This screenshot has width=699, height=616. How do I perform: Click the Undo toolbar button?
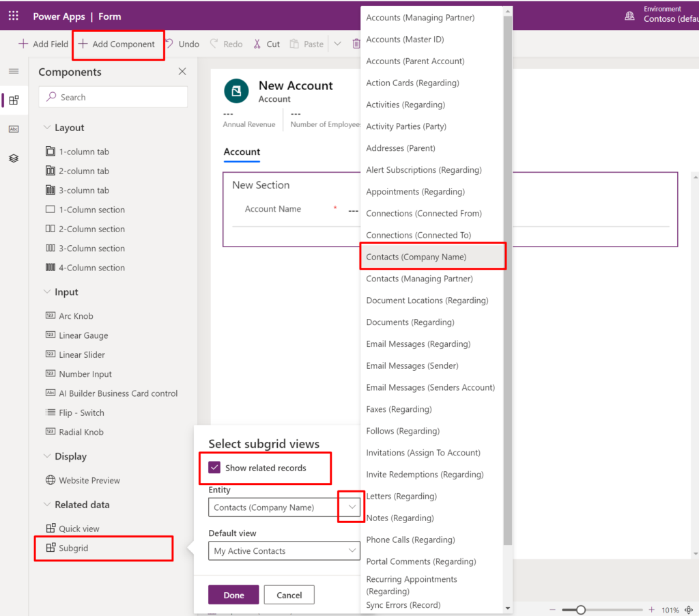pyautogui.click(x=183, y=44)
